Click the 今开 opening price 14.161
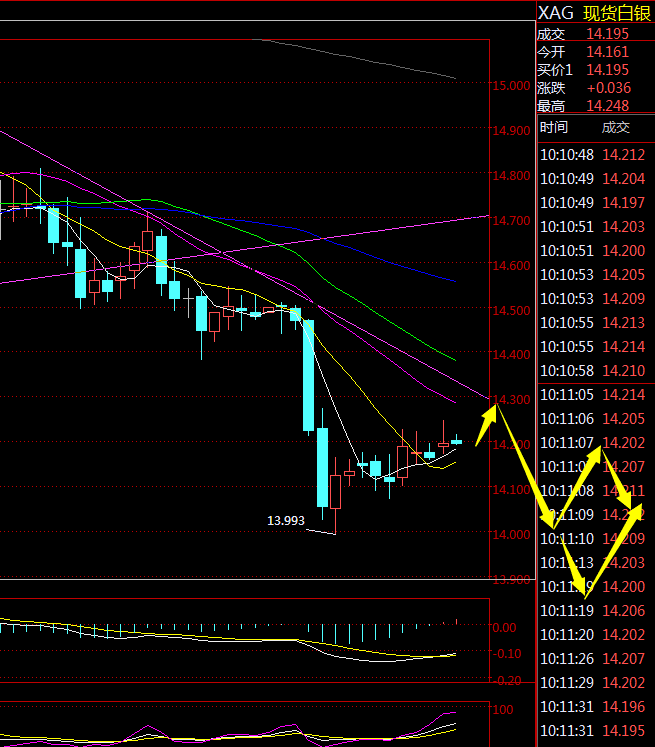Screen dimensions: 655x747 click(x=607, y=51)
